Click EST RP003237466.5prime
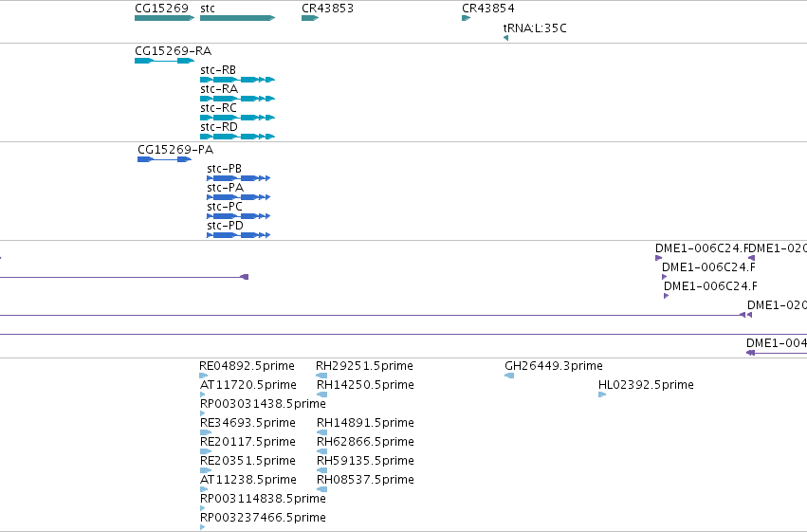The width and height of the screenshot is (807, 532). point(202,528)
